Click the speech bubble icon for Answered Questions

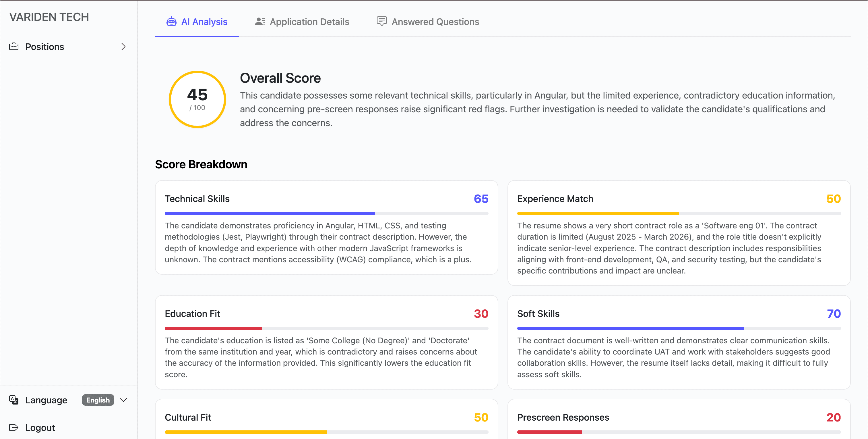381,21
